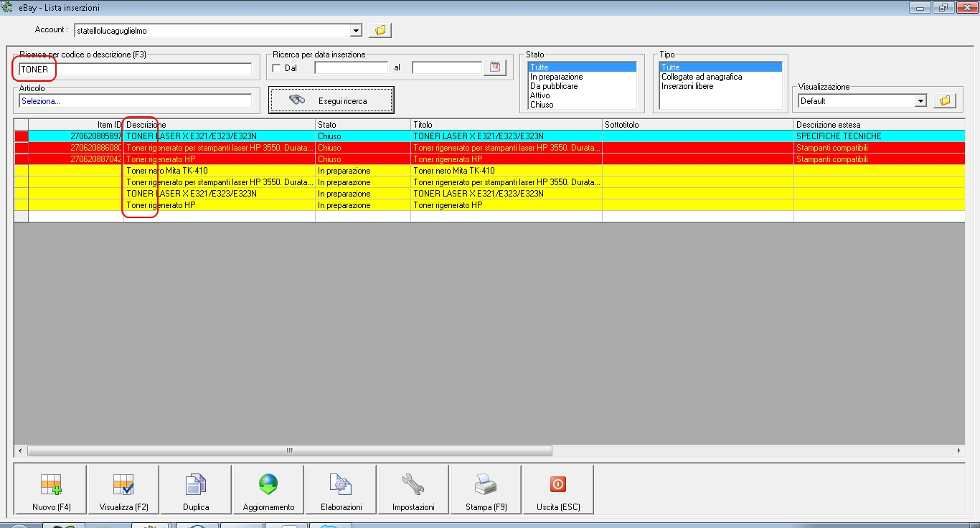Click the grid's horizontal scrollbar thumb
980x528 pixels.
[290, 451]
